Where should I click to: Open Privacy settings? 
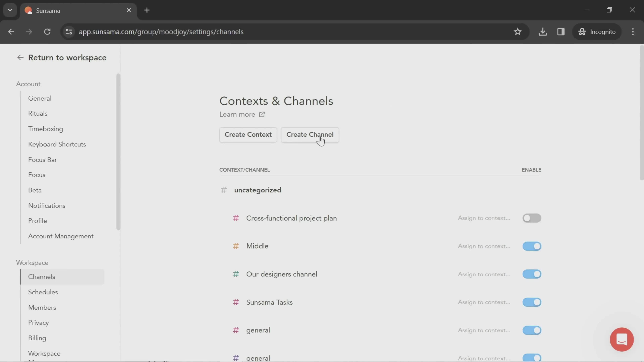[x=39, y=323]
